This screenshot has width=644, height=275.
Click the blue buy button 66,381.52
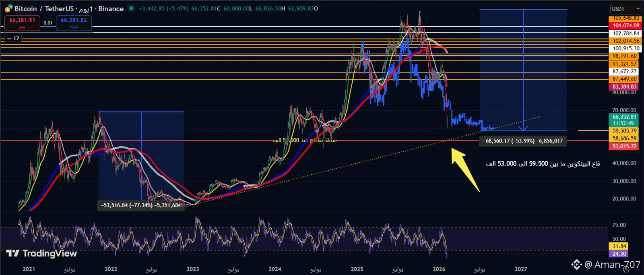[74, 23]
